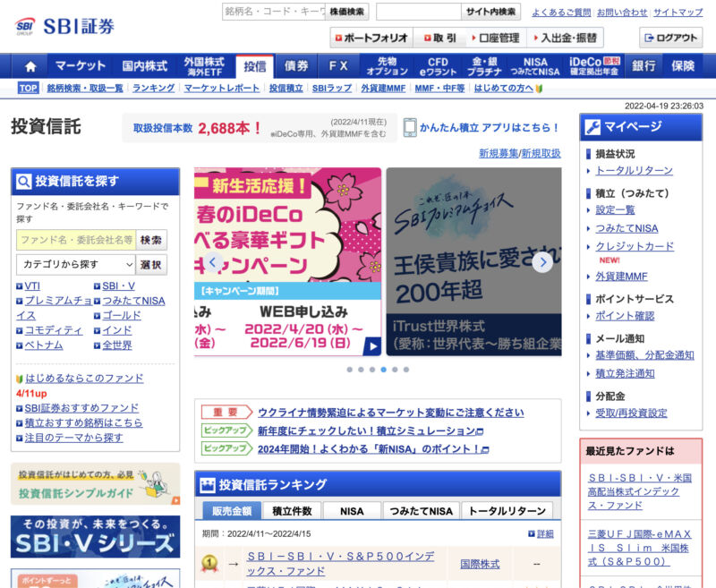716x588 pixels.
Task: Open the FX navigation tab
Action: [338, 66]
